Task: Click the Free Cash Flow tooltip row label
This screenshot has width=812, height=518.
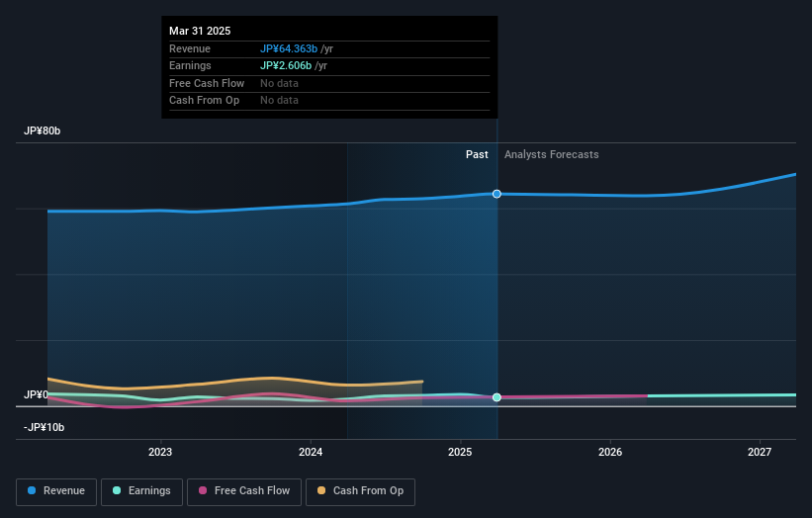Action: 207,83
